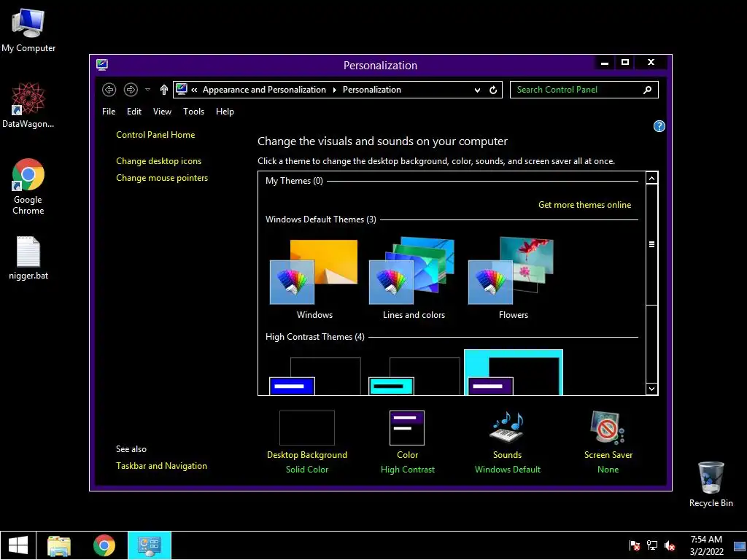The width and height of the screenshot is (747, 560).
Task: Click Change mouse pointers link
Action: 162,178
